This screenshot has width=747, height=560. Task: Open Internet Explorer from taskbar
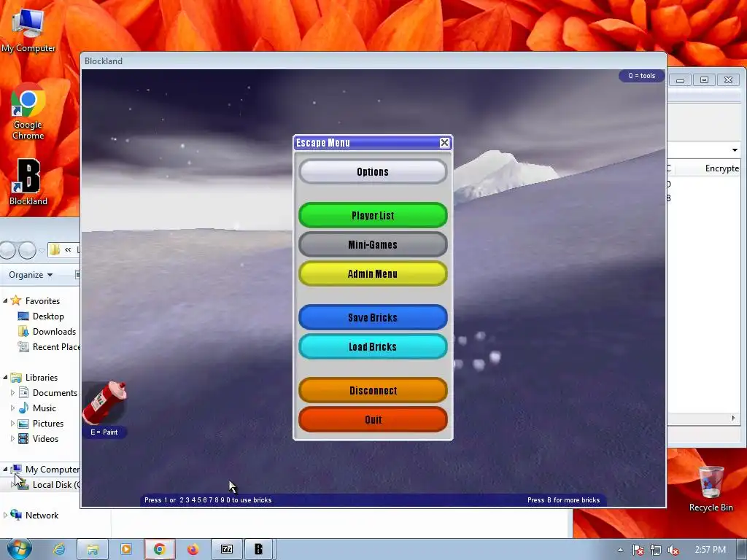(60, 549)
